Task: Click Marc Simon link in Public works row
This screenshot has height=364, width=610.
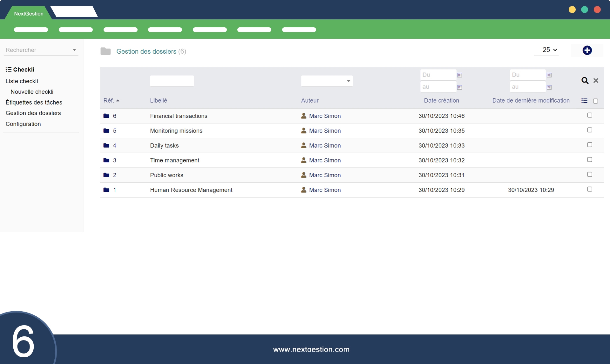Action: pyautogui.click(x=325, y=175)
